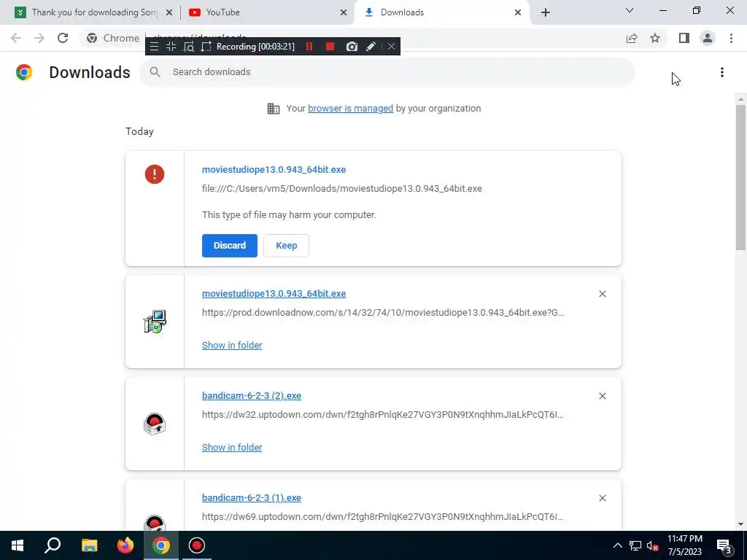Open the network tray icon
This screenshot has width=747, height=560.
click(x=635, y=546)
